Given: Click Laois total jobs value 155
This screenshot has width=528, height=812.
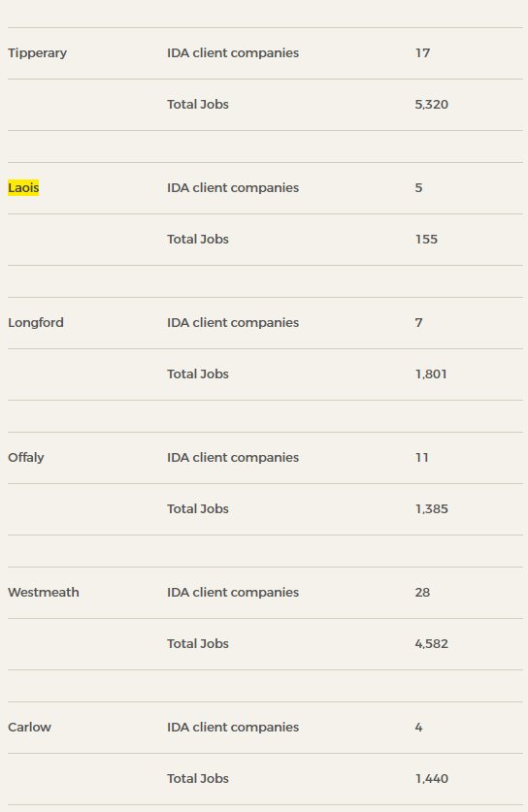Looking at the screenshot, I should coord(426,240).
